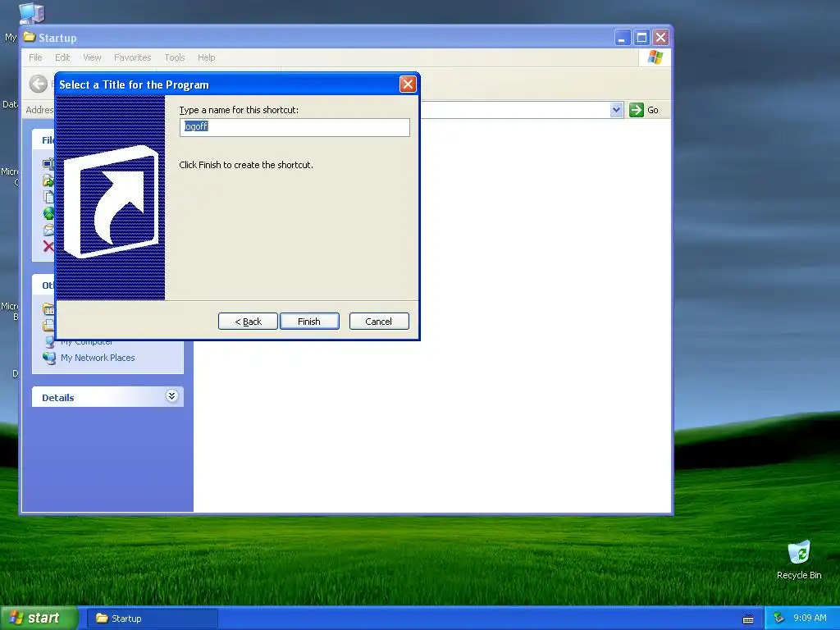This screenshot has height=630, width=840.
Task: Click the Windows flag logo
Action: point(655,57)
